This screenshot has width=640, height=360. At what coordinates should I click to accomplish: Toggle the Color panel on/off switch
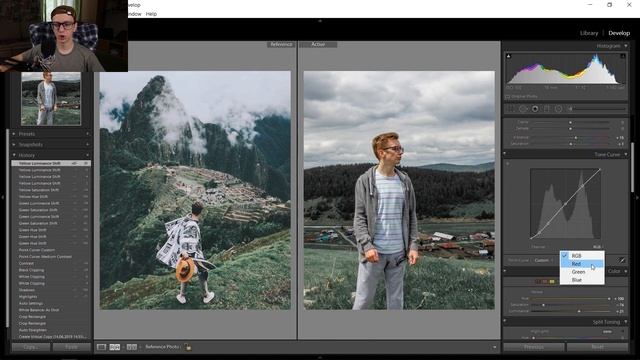[505, 271]
